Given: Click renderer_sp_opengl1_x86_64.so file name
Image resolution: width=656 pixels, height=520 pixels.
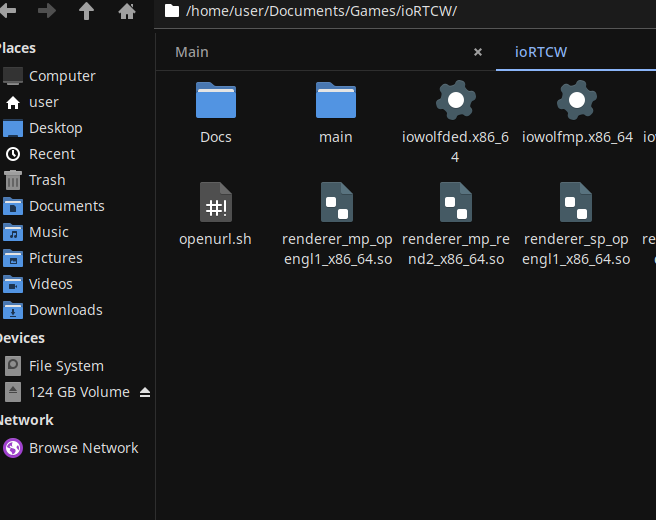Looking at the screenshot, I should [576, 249].
